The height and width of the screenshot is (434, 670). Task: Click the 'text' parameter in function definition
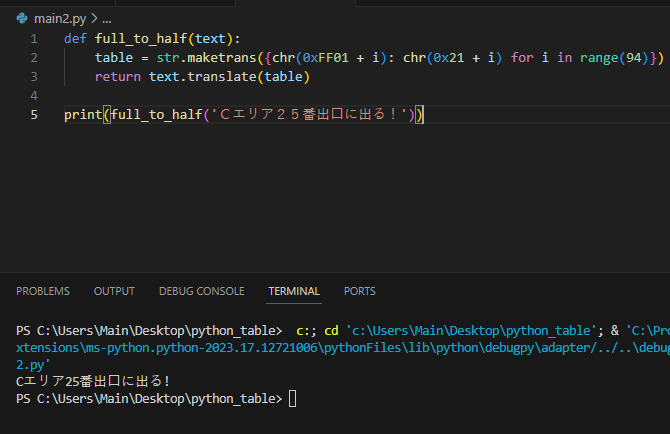tap(210, 39)
